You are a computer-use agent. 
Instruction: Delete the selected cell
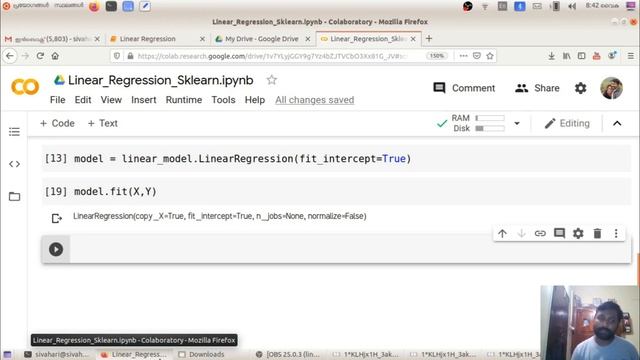[x=597, y=233]
